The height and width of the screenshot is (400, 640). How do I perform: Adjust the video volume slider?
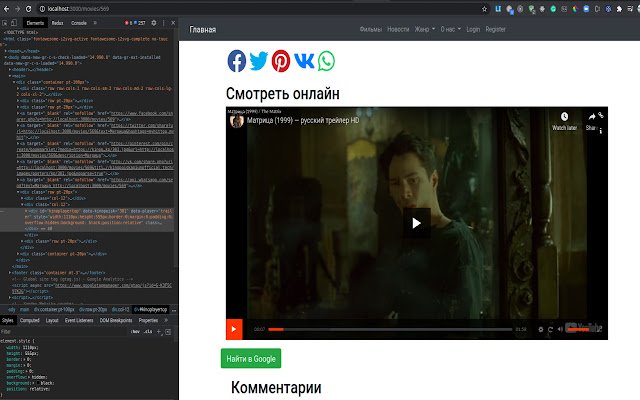pyautogui.click(x=578, y=329)
